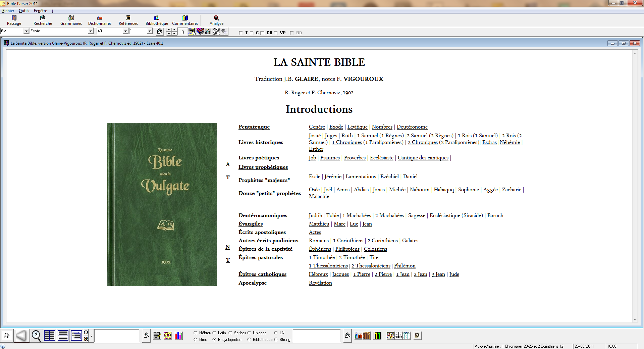Click the stacked books icon in the passage toolbar

[x=200, y=32]
